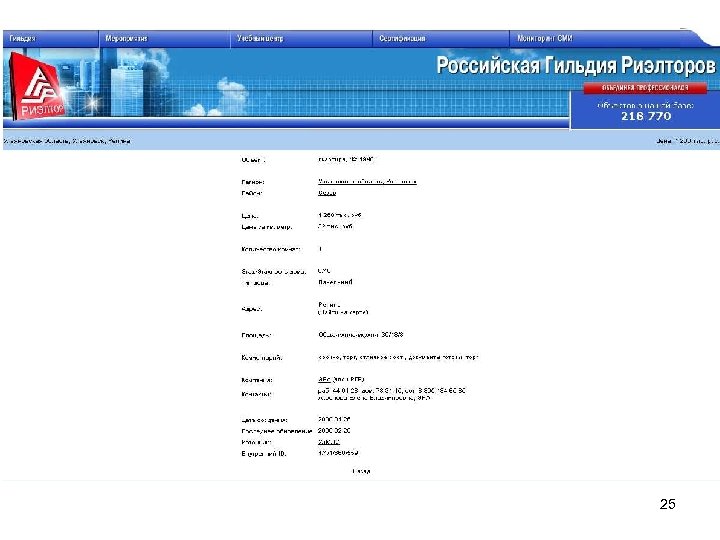Screen dimensions: 720x540
Task: Click the Назад link at page bottom
Action: pyautogui.click(x=361, y=471)
